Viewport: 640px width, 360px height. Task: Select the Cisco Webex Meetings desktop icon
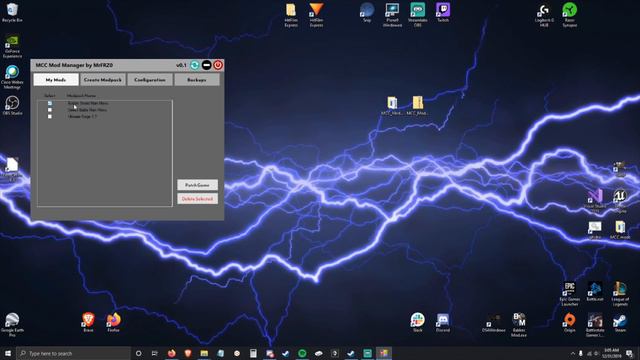(12, 77)
